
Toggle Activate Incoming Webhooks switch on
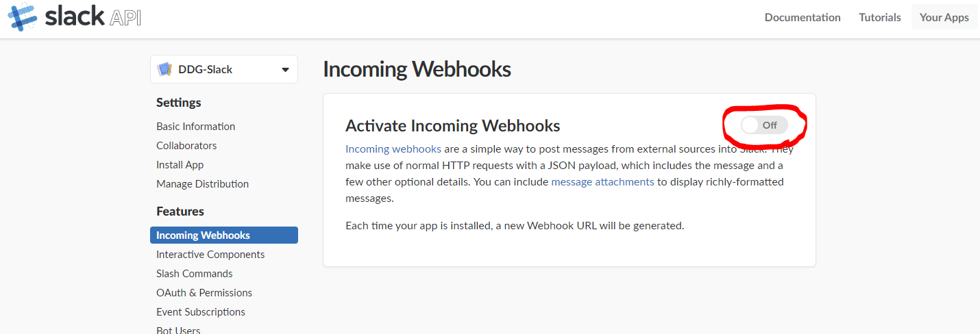click(x=764, y=125)
